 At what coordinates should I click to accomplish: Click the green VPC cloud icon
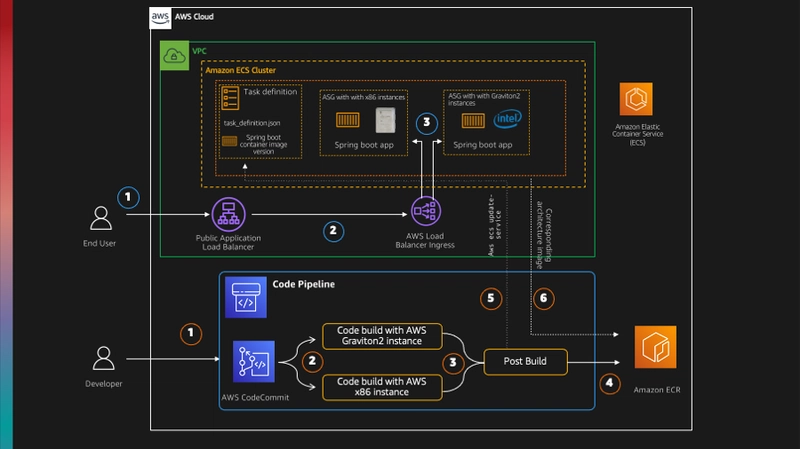(x=174, y=56)
